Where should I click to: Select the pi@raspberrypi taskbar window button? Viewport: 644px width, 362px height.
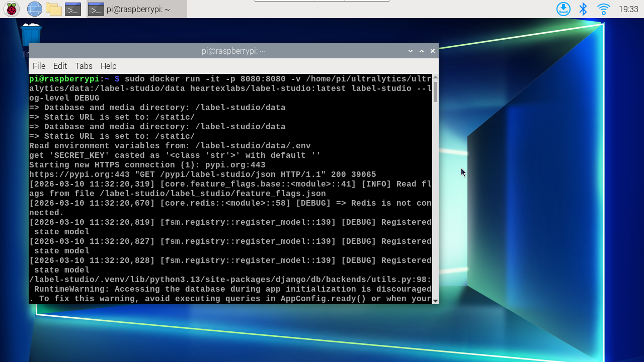tap(137, 9)
